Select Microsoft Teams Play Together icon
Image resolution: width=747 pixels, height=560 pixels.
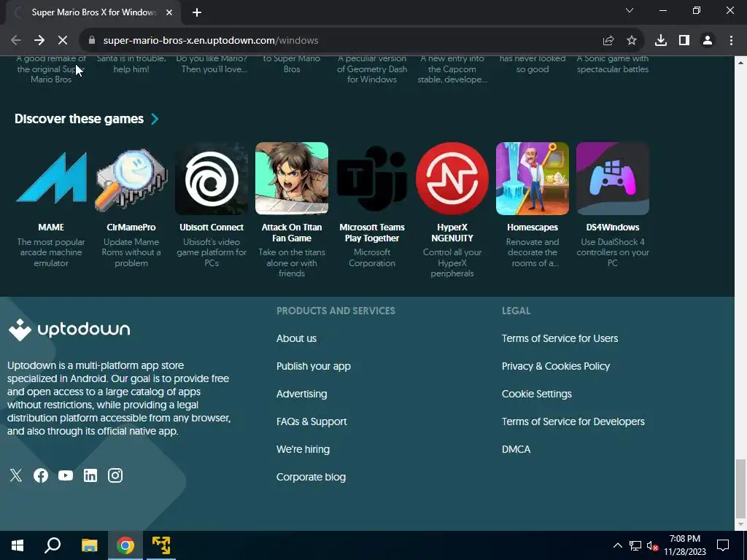click(371, 178)
